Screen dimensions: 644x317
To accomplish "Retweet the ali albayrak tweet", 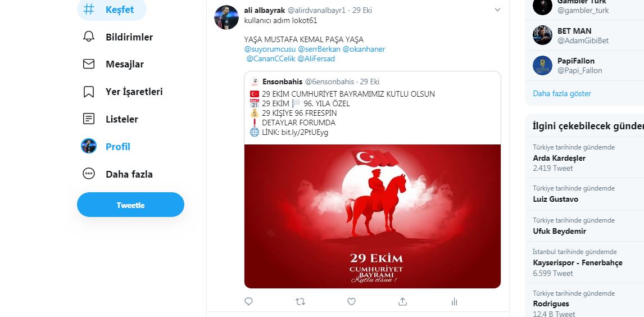I will coord(300,302).
